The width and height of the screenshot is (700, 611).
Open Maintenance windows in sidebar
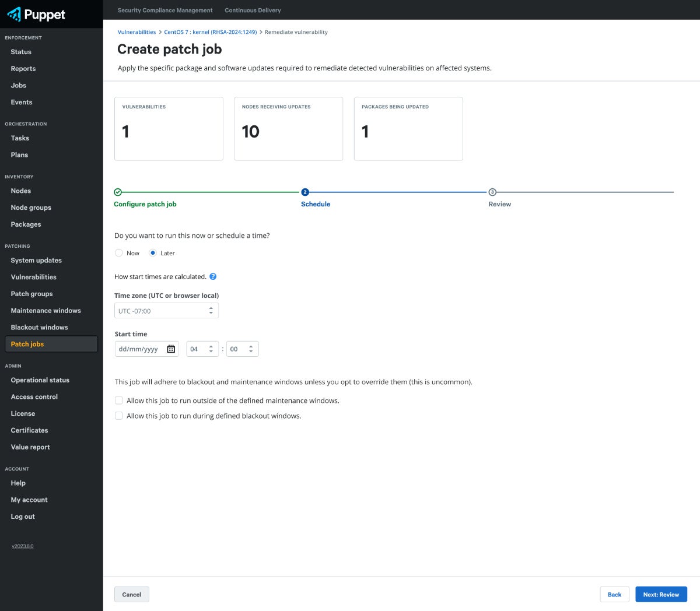coord(45,311)
